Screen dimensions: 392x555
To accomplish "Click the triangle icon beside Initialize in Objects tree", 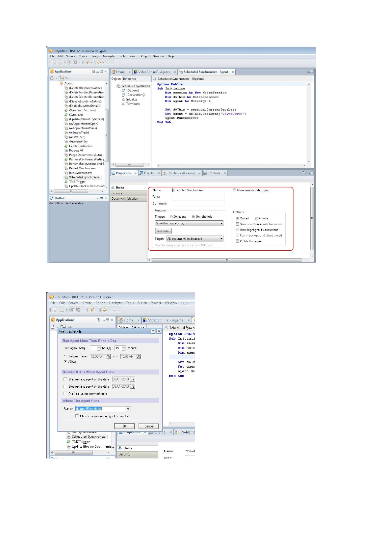I will point(123,99).
